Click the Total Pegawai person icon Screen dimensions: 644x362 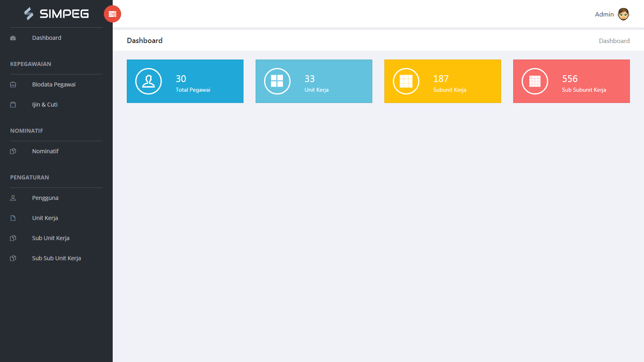(149, 81)
